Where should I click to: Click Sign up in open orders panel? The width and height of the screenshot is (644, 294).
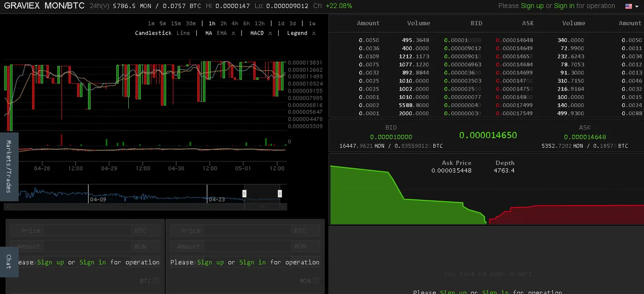(453, 292)
